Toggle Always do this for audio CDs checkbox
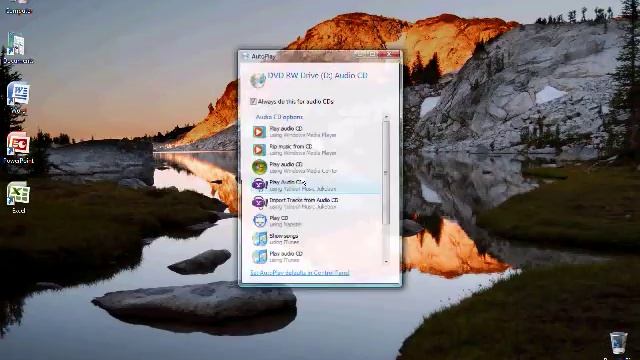 pos(253,101)
